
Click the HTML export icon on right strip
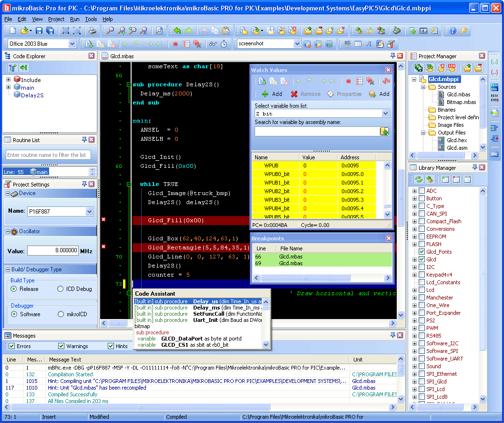(x=494, y=155)
